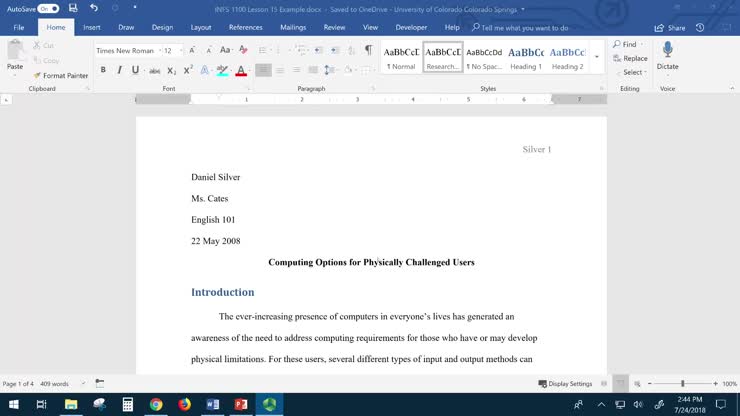Show paragraph marks with pilcrow icon
The image size is (740, 416).
[368, 50]
